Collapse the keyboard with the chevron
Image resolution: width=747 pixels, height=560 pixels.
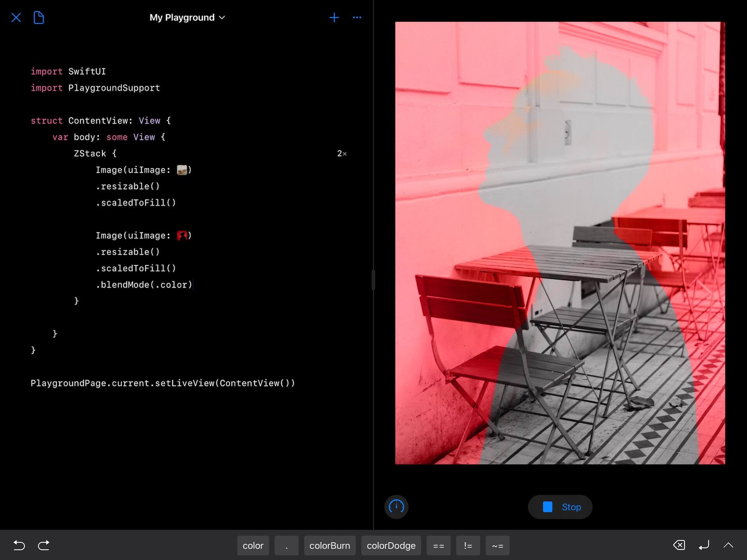tap(728, 546)
